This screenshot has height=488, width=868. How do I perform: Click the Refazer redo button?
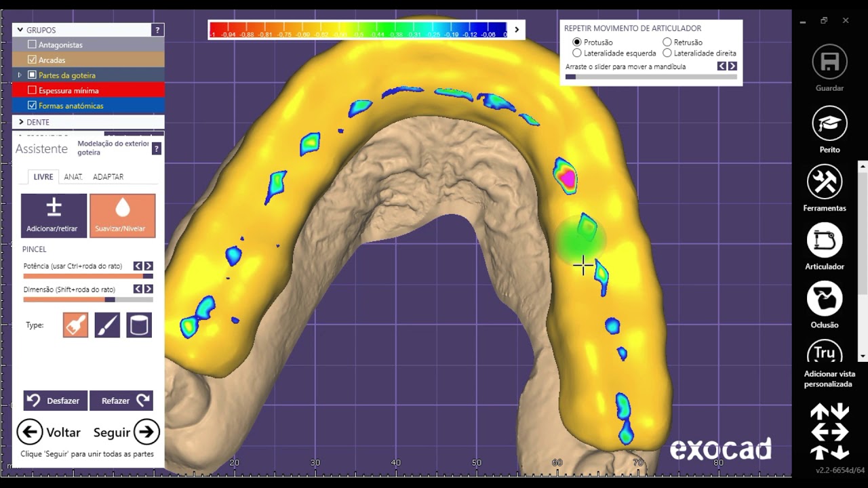click(121, 401)
